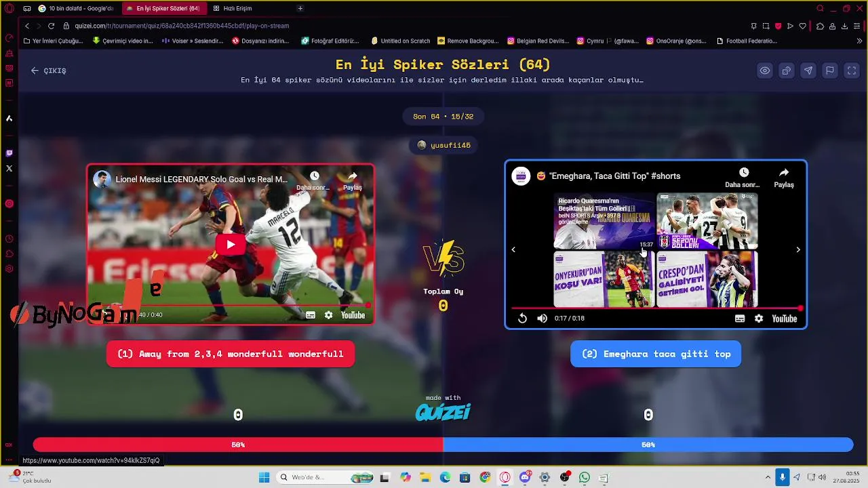868x488 pixels.
Task: Open the extensions cube icon
Action: pyautogui.click(x=820, y=26)
